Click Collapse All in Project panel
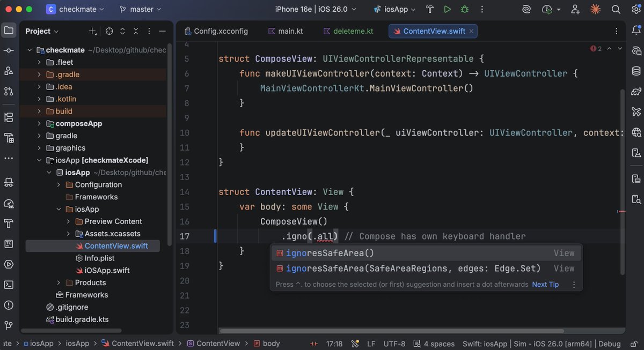 tap(136, 31)
